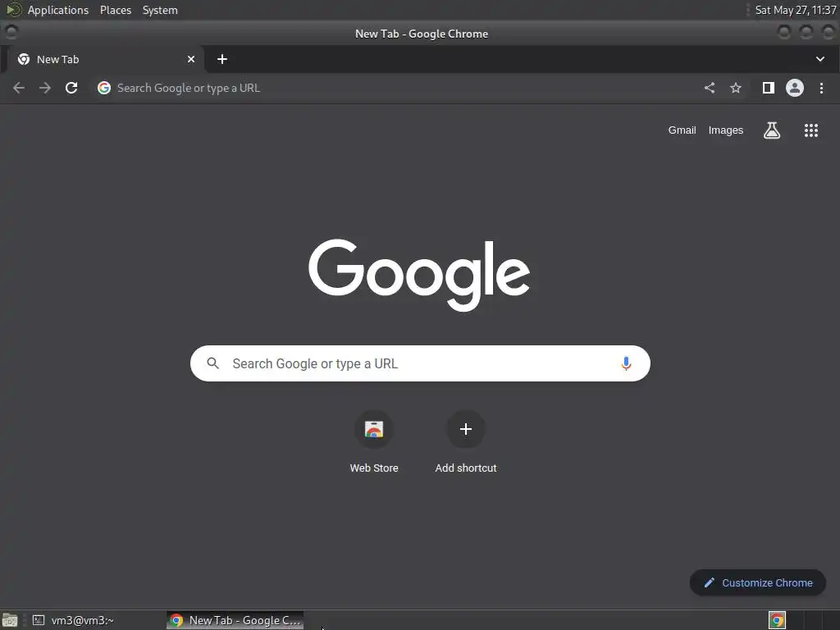The height and width of the screenshot is (630, 840).
Task: Click the Google icon in address bar
Action: [x=104, y=88]
